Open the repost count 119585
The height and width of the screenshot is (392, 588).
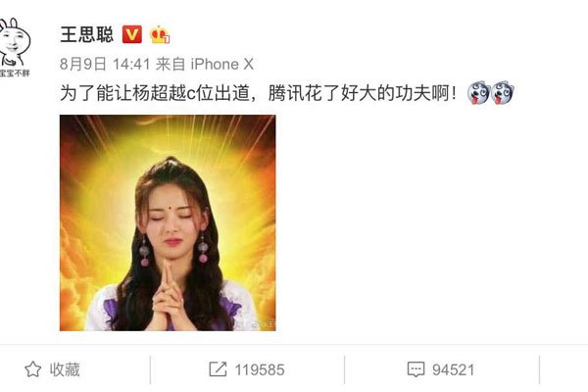[260, 369]
